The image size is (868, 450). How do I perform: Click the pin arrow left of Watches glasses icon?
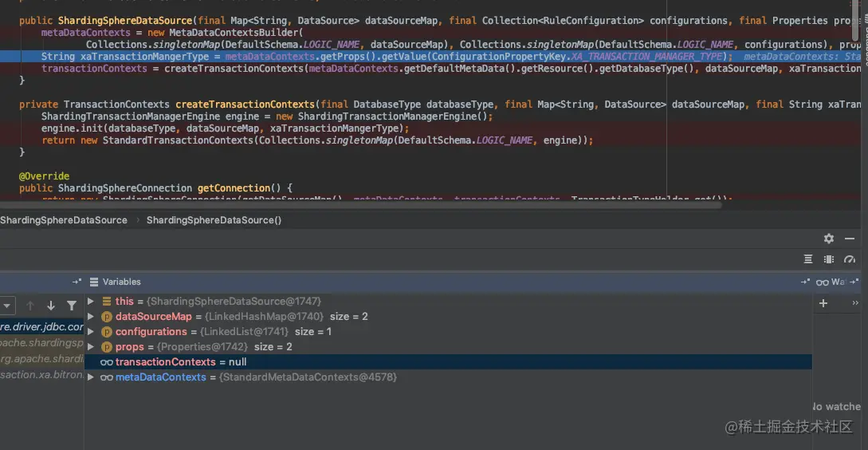pyautogui.click(x=806, y=282)
